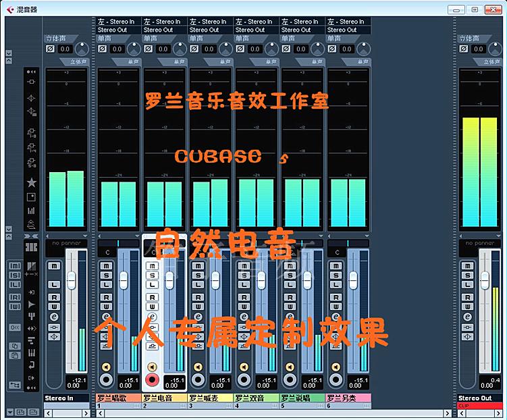Click the Stereo Out channel name
Image resolution: width=507 pixels, height=420 pixels.
click(x=480, y=398)
